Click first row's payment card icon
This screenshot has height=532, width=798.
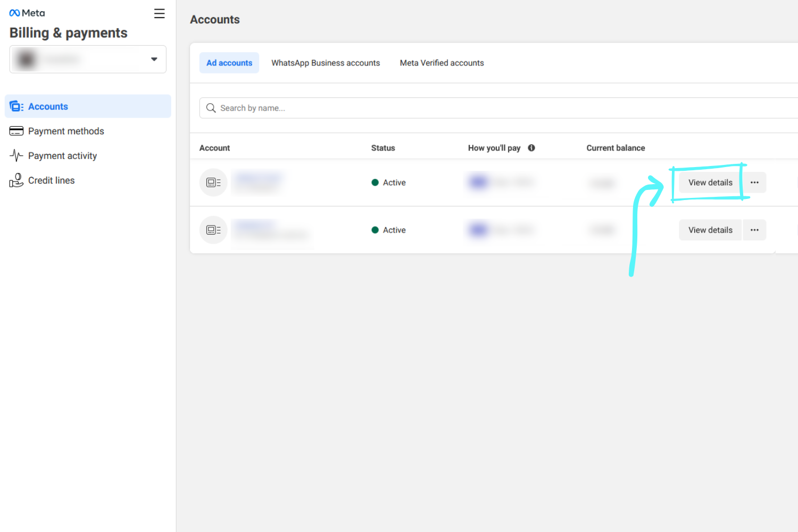pos(478,182)
